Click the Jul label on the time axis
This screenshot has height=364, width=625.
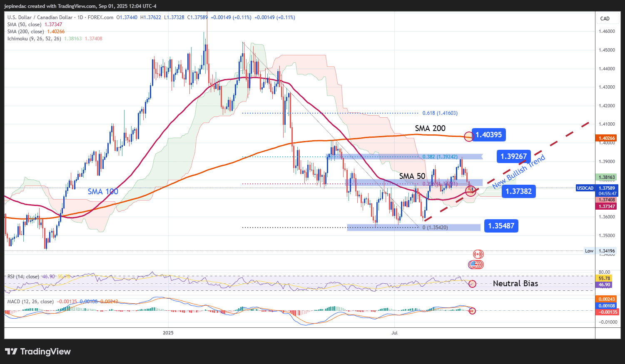tap(395, 333)
